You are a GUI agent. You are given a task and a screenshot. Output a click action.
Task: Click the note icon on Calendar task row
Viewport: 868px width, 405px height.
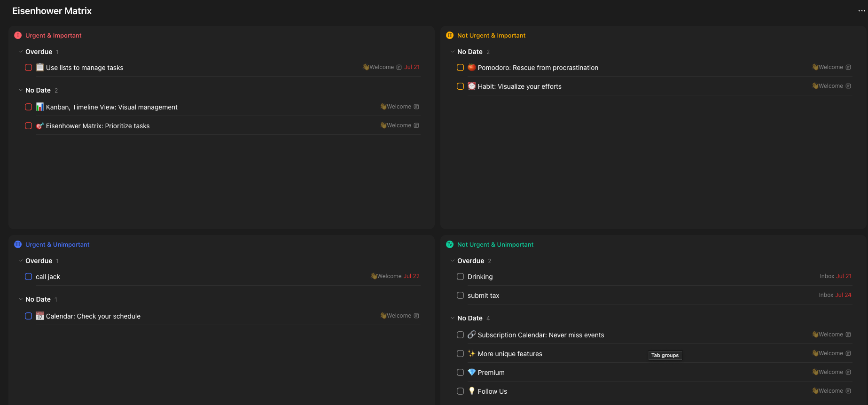point(416,316)
